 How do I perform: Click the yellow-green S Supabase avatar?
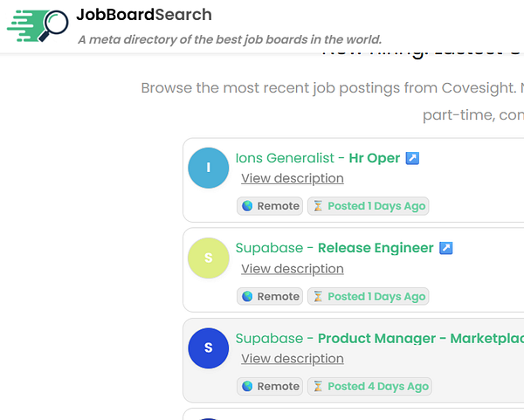pos(209,258)
